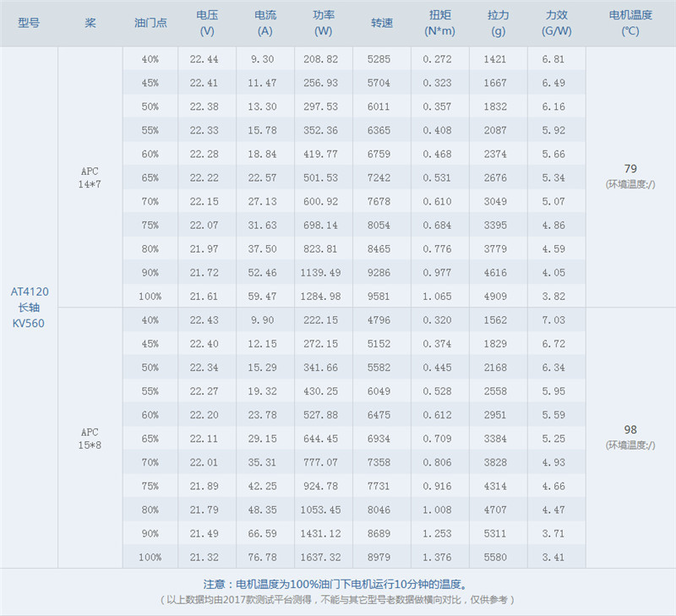Click the 力效 (G/W) column header
The height and width of the screenshot is (616, 676).
point(556,23)
